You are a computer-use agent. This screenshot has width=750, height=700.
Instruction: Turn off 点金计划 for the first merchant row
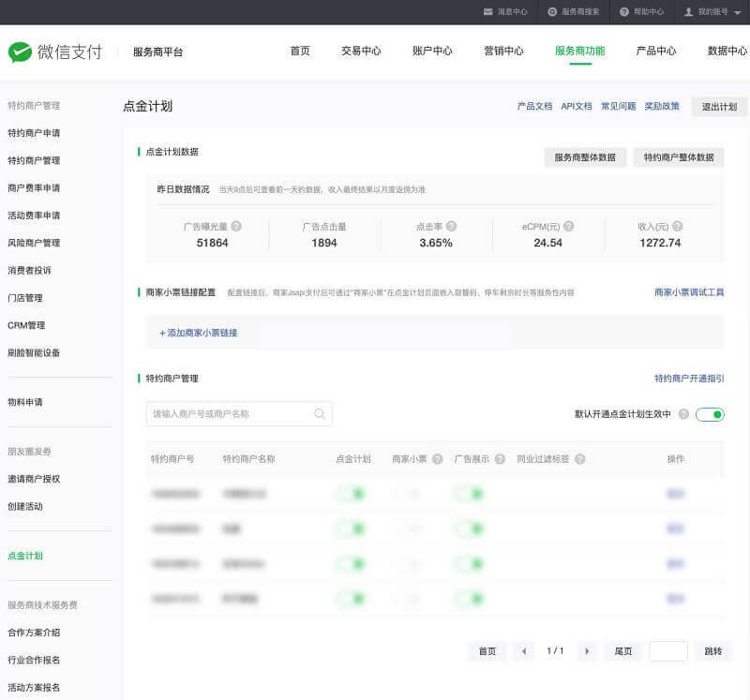click(x=352, y=494)
